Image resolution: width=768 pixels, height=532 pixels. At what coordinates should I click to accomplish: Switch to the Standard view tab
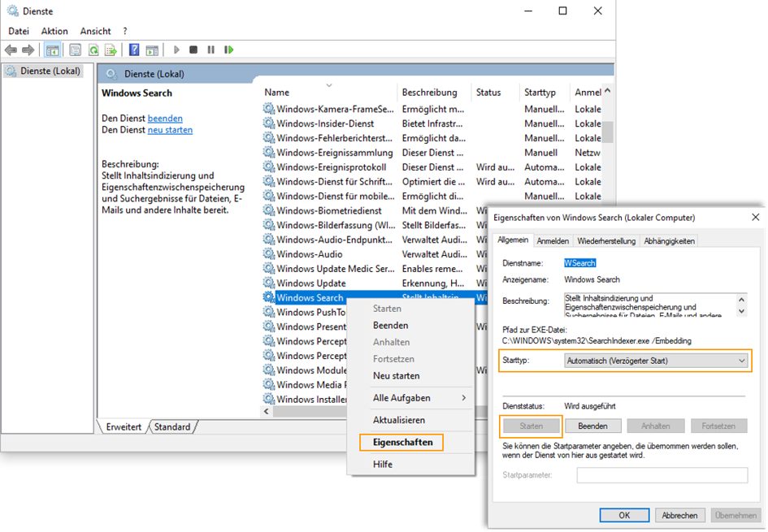[172, 426]
